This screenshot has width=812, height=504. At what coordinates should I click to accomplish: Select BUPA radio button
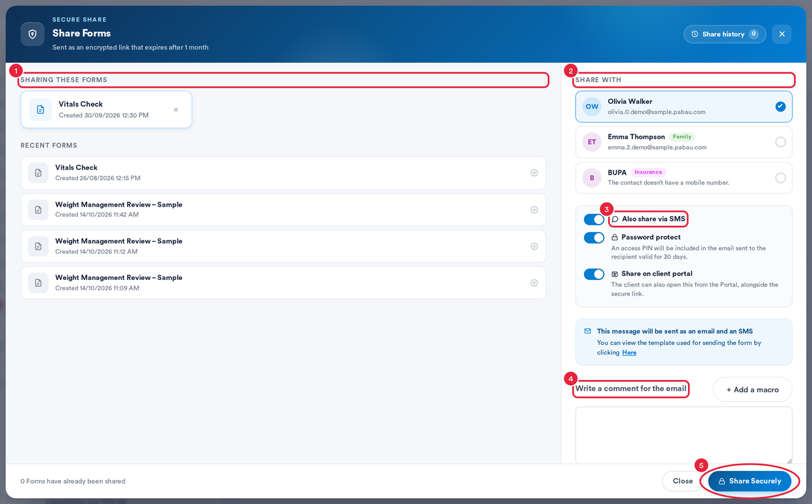(x=780, y=178)
